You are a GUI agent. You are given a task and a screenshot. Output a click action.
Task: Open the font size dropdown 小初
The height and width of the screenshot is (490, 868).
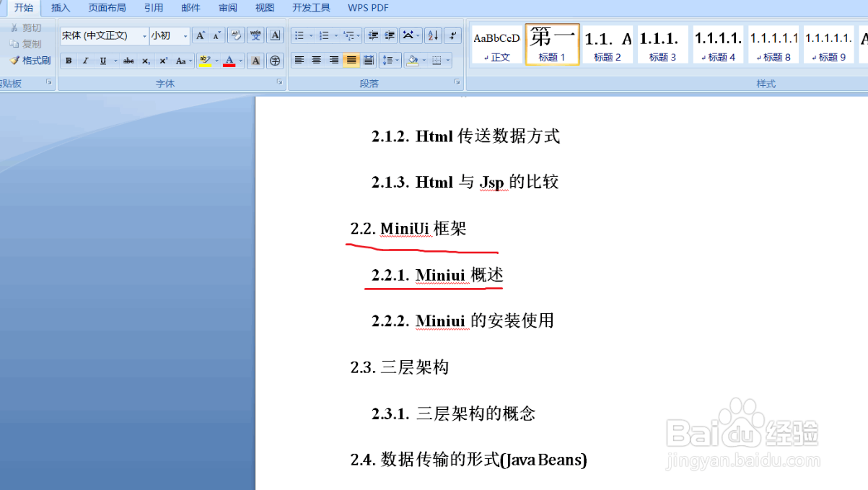click(185, 35)
